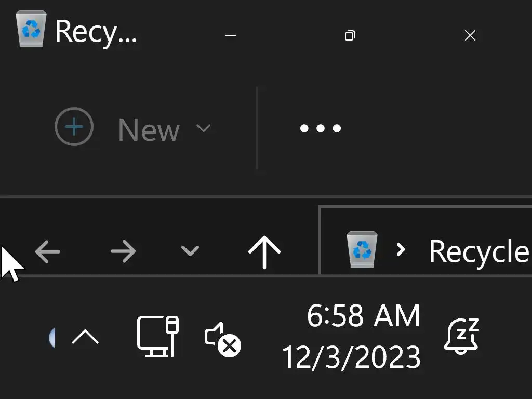The height and width of the screenshot is (399, 532).
Task: Show hidden system tray icons
Action: pyautogui.click(x=85, y=337)
